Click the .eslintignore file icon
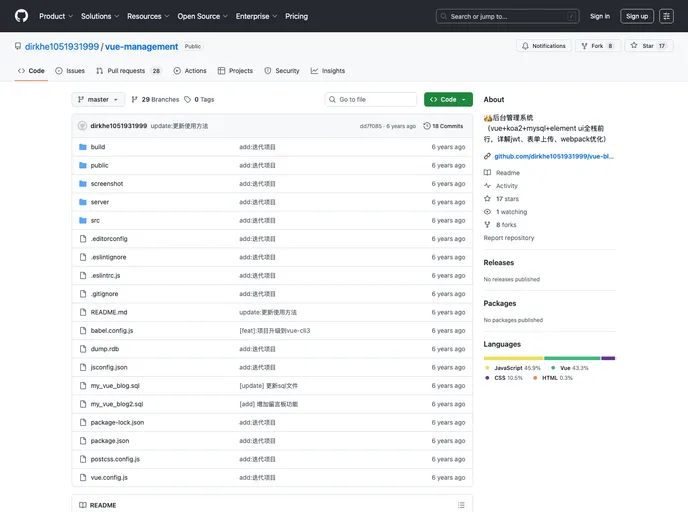688x512 pixels. [x=82, y=258]
